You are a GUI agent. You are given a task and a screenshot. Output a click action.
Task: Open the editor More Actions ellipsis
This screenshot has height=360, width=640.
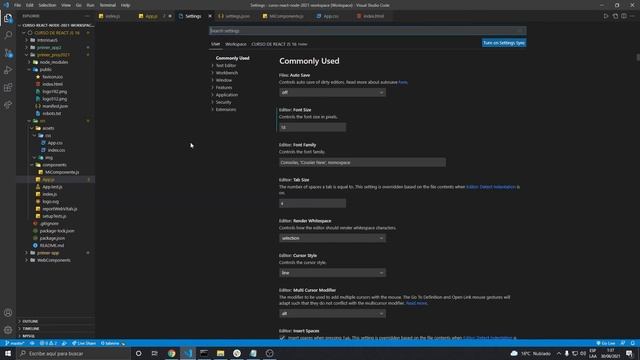point(632,16)
